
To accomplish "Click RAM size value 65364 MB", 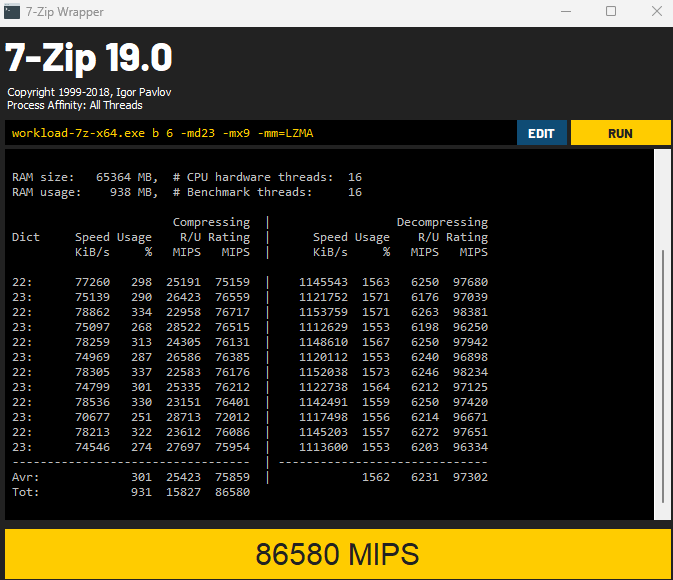I will [x=127, y=177].
